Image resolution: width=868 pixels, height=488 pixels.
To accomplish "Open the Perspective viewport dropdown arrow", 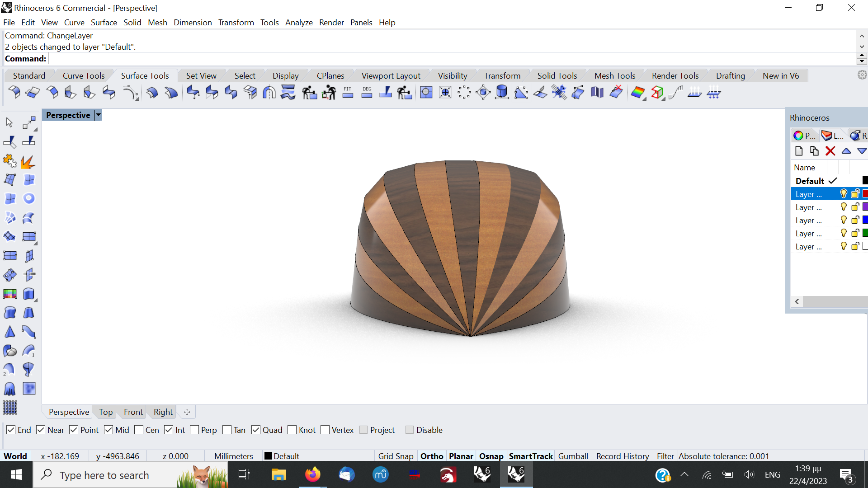I will [98, 115].
